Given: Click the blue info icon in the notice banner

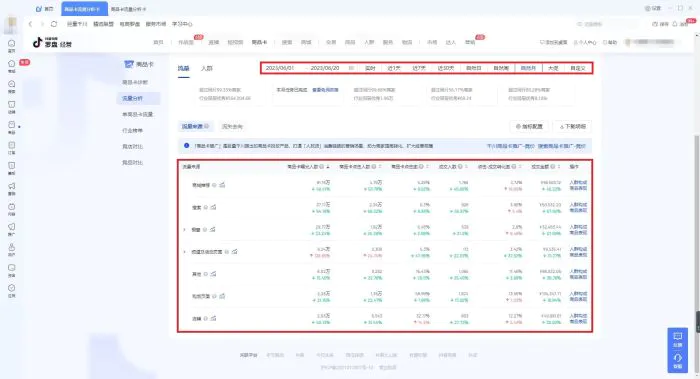Looking at the screenshot, I should (x=187, y=146).
